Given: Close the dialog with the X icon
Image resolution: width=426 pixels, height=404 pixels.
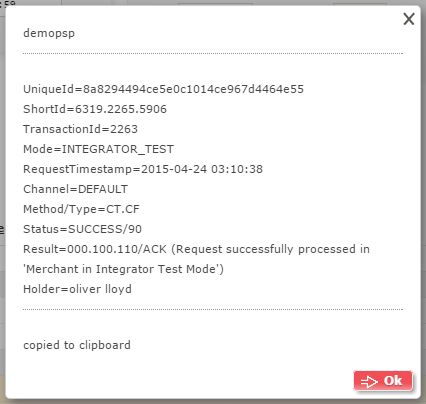Looking at the screenshot, I should [409, 19].
